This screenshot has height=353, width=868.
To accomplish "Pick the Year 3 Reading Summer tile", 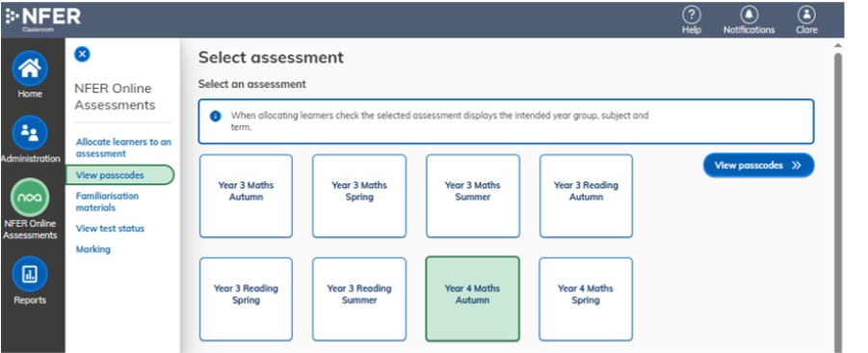I will tap(359, 299).
